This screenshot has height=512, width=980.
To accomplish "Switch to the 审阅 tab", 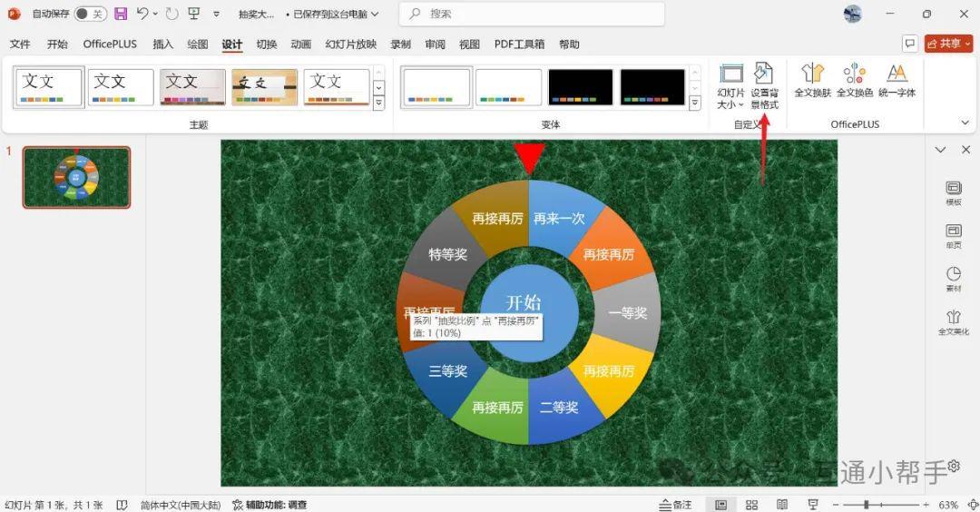I will (x=435, y=44).
